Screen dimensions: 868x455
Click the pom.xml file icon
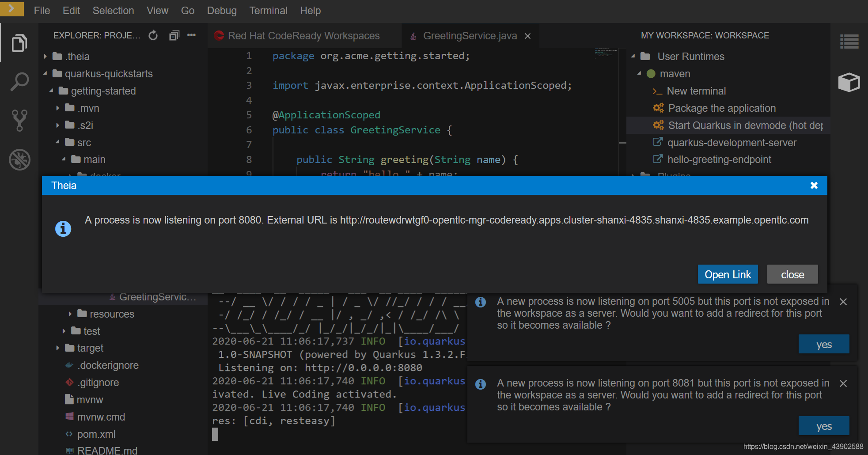69,434
